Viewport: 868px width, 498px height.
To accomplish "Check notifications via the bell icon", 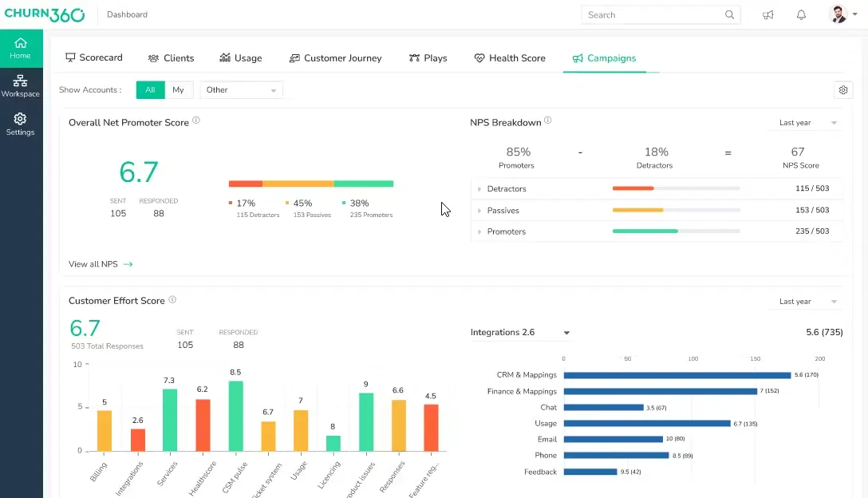I will 801,14.
